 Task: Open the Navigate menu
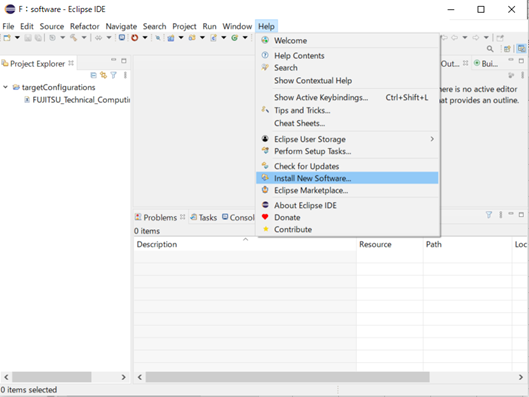click(x=121, y=26)
